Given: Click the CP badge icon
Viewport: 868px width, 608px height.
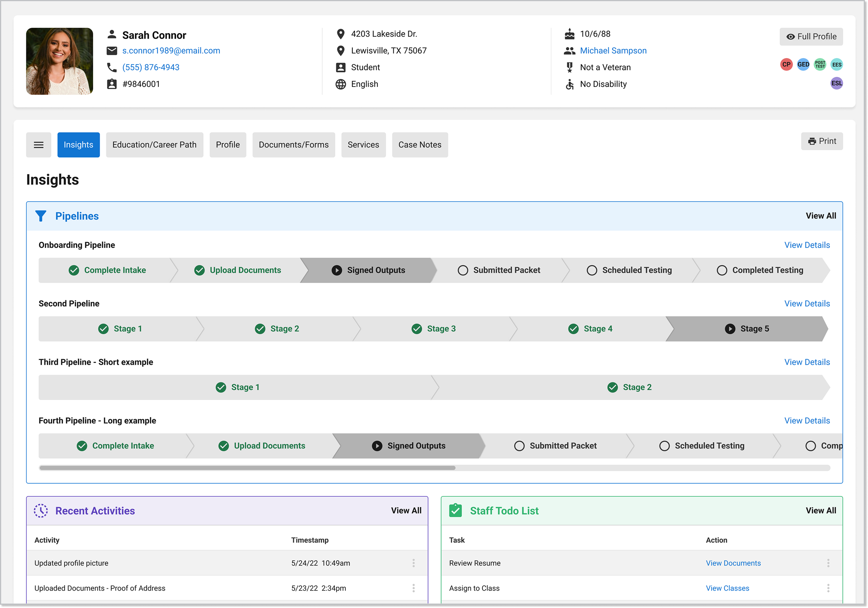Looking at the screenshot, I should [x=786, y=64].
